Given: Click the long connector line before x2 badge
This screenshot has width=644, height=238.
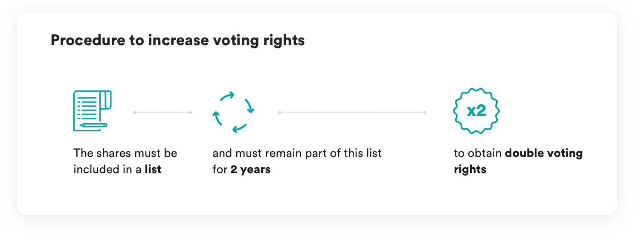Looking at the screenshot, I should pos(352,113).
